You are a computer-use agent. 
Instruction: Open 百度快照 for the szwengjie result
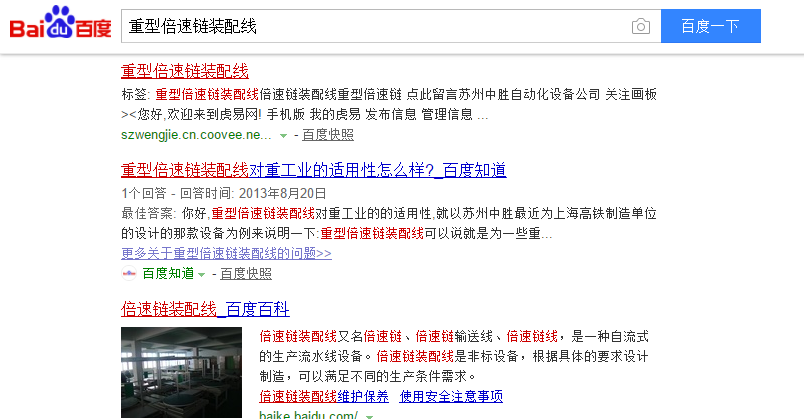click(x=328, y=135)
